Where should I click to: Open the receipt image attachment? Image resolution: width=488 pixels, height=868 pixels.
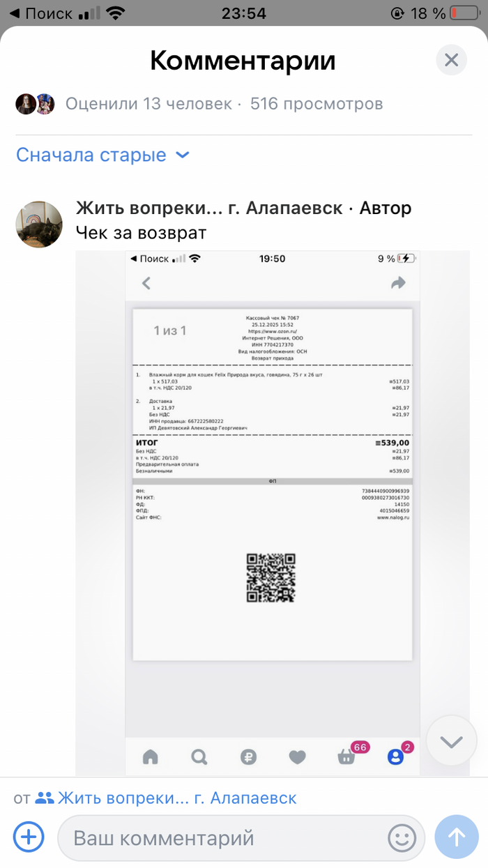(x=273, y=512)
